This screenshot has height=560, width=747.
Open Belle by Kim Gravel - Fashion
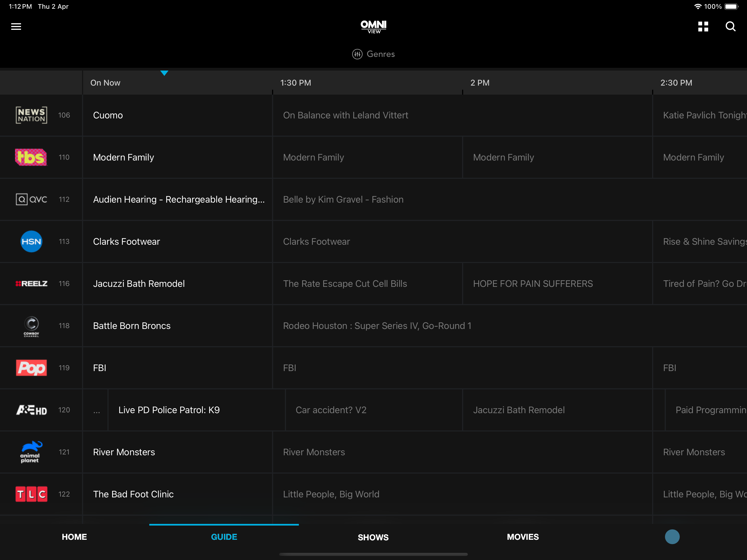click(x=510, y=199)
